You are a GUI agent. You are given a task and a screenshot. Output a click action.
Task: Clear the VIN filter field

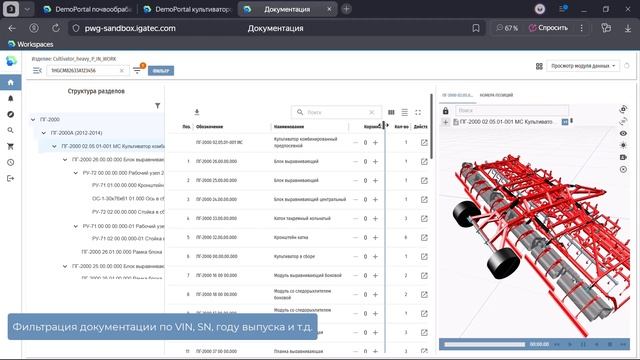tap(122, 71)
